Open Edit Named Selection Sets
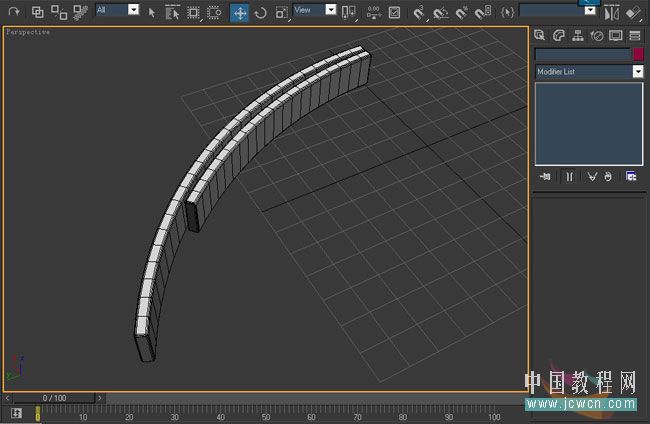650x424 pixels. 507,13
